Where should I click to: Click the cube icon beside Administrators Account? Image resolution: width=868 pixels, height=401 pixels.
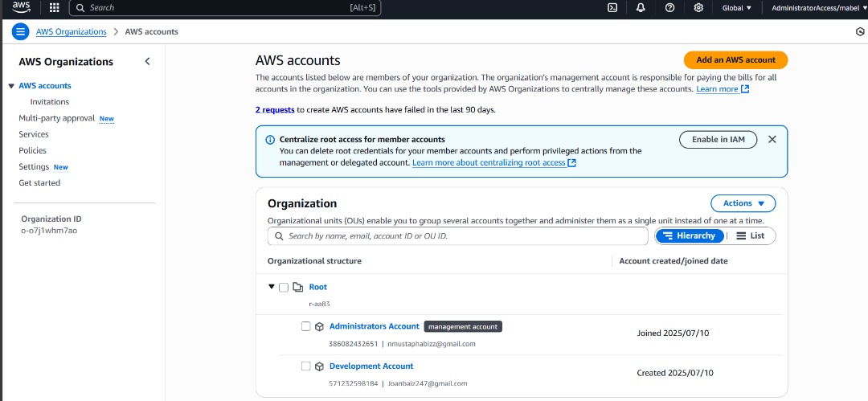click(319, 327)
